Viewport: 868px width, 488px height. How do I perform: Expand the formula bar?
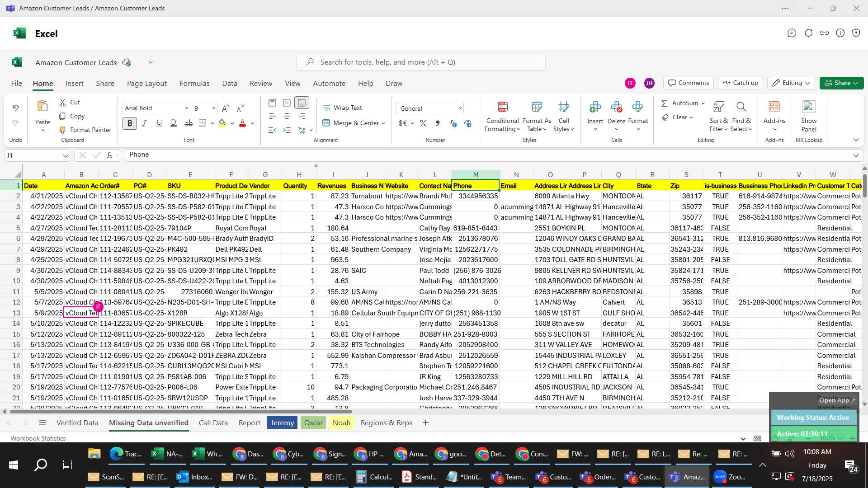pyautogui.click(x=855, y=155)
